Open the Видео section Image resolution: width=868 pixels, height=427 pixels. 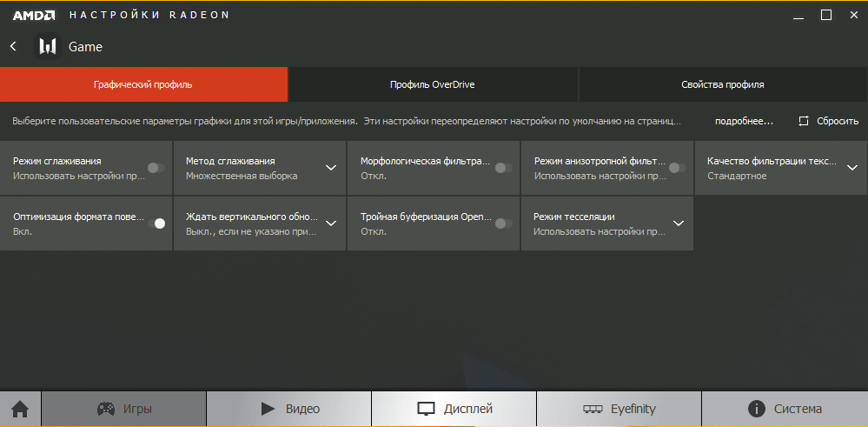(x=288, y=410)
